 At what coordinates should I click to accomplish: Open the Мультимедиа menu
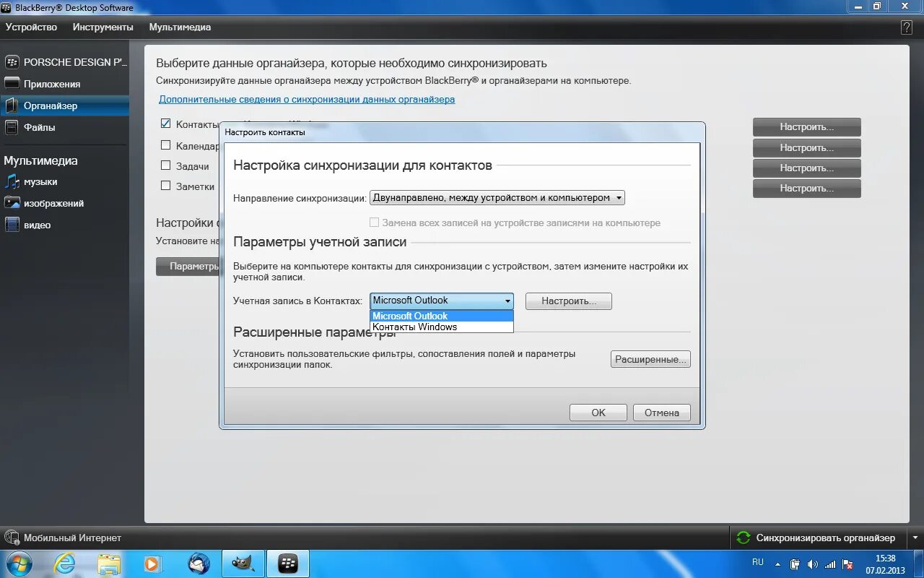(180, 27)
